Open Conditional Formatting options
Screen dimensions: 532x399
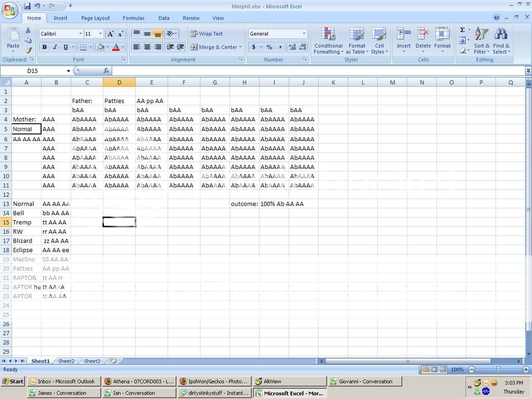[328, 41]
